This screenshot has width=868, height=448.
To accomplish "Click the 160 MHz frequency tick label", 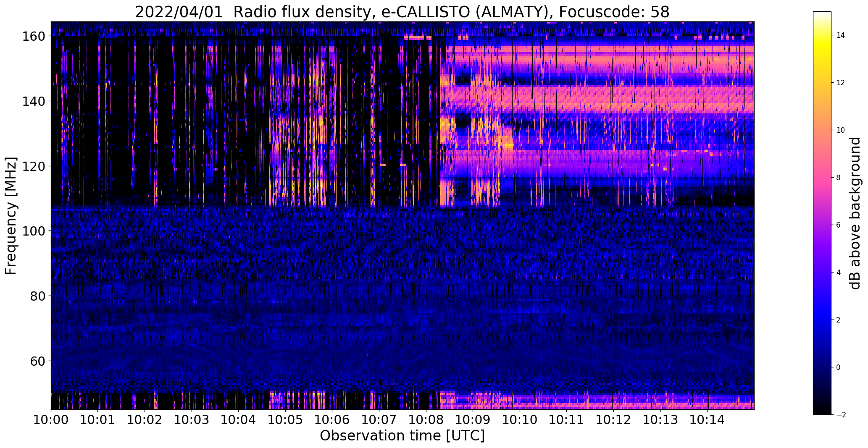I will click(x=34, y=37).
